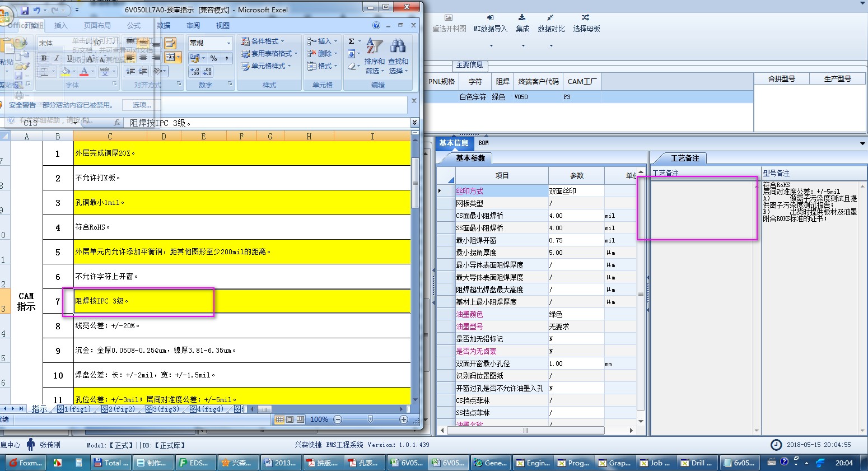
Task: Switch to Page Layout view in status bar
Action: click(x=290, y=419)
